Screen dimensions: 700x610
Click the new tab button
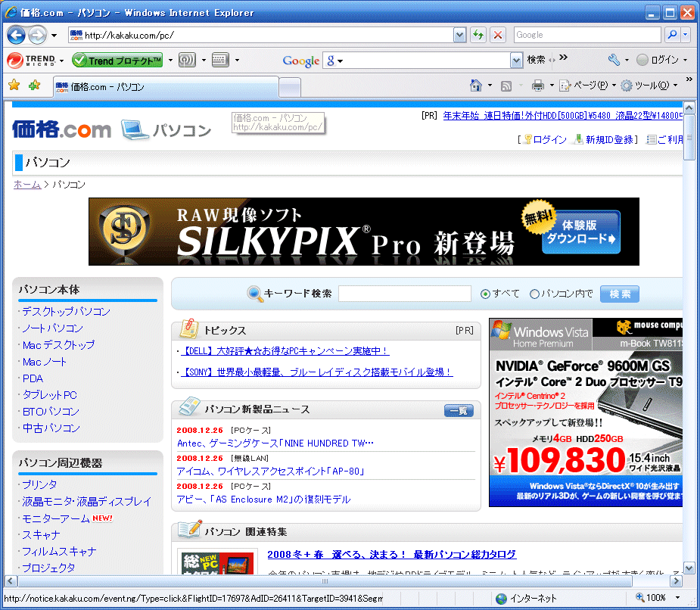pyautogui.click(x=290, y=86)
